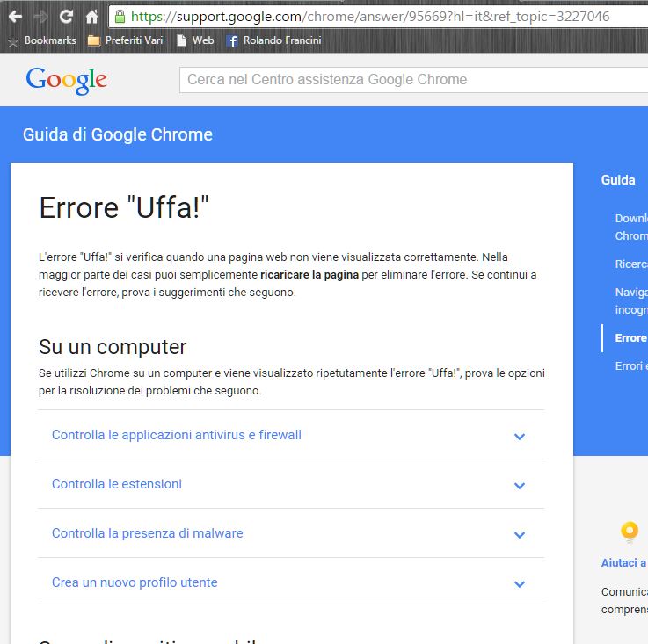Focus the Cerca nel Centro assistenza search box

[x=413, y=80]
